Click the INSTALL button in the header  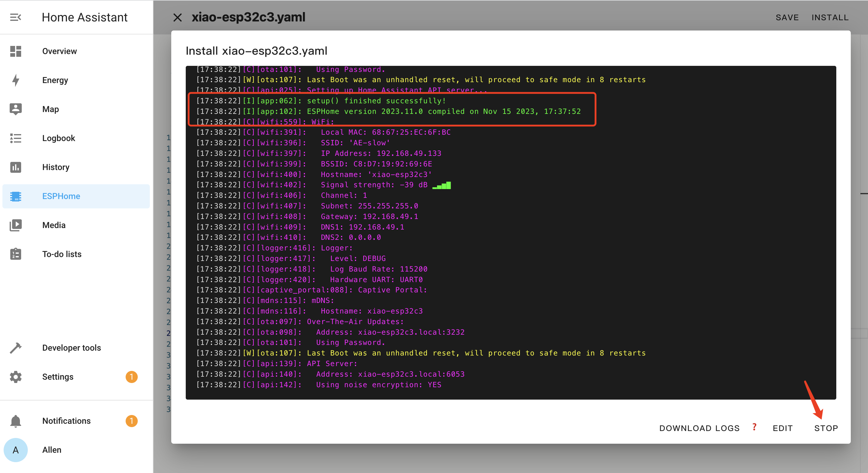coord(830,18)
